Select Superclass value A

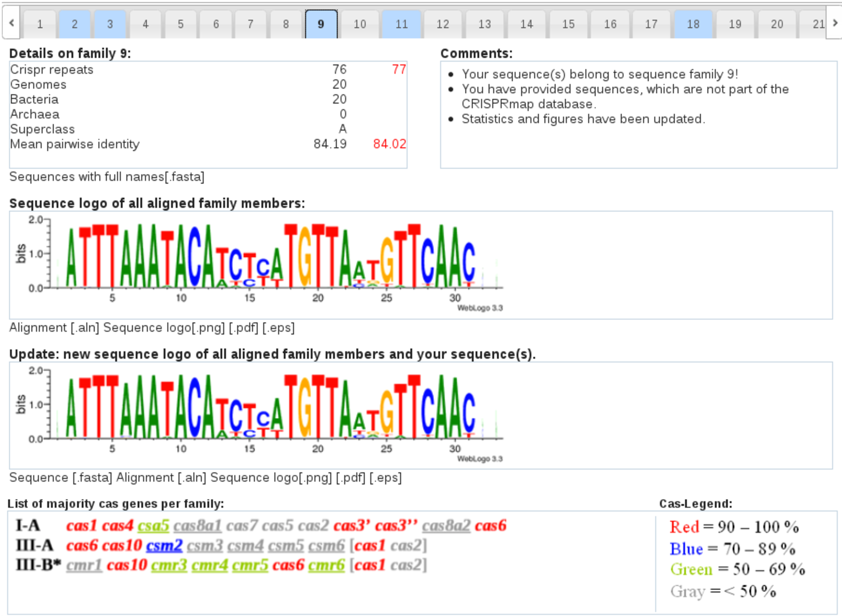click(343, 129)
